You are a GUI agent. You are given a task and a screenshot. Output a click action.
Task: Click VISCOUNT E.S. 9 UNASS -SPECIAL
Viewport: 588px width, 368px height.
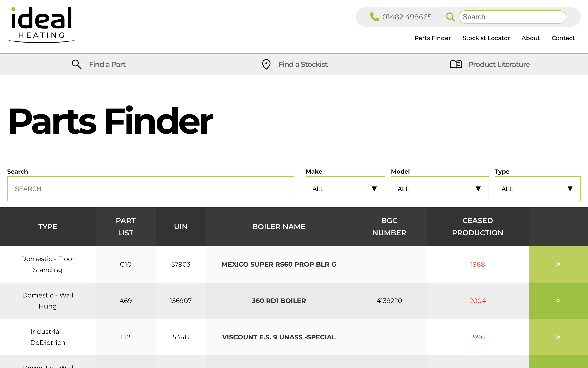coord(279,337)
